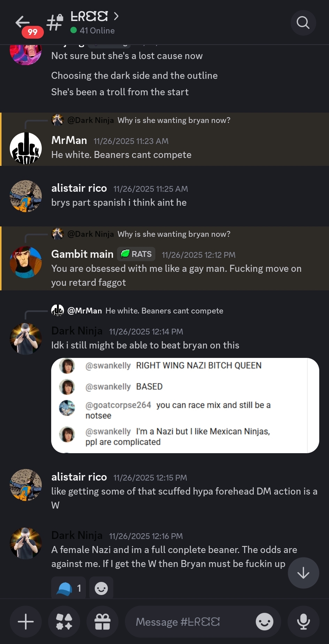Viewport: 329px width, 644px height.
Task: Open channel search magnifier icon
Action: (x=303, y=23)
